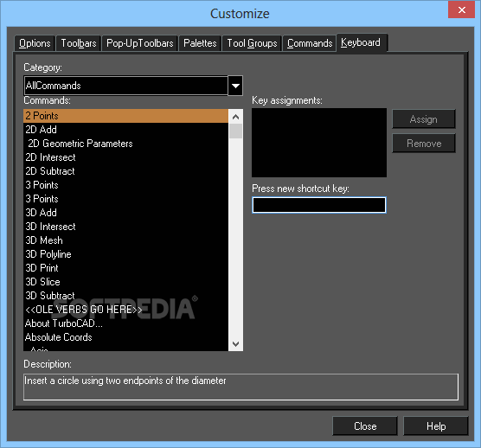Click the Assign button
The height and width of the screenshot is (448, 481).
point(424,119)
